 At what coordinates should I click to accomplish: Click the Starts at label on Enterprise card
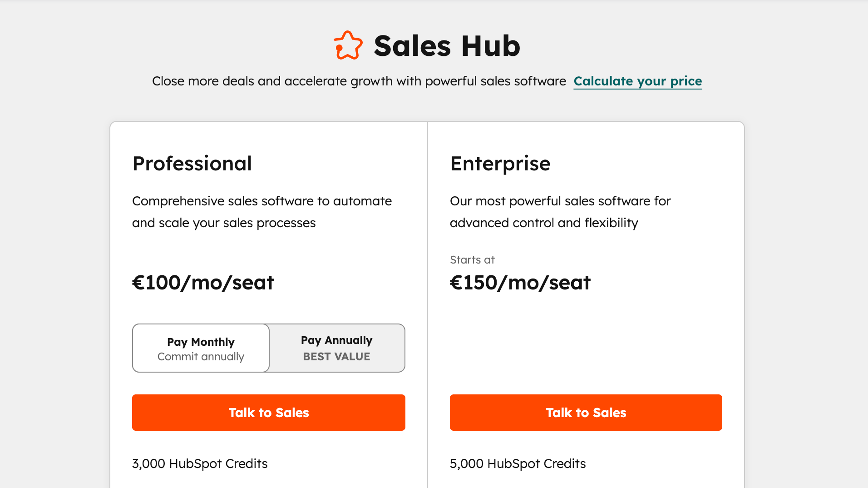(472, 259)
